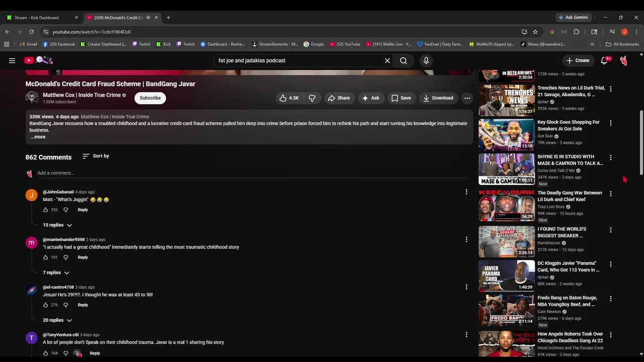Open browser extensions puzzle icon
Screen dimensions: 644x362
click(x=577, y=32)
